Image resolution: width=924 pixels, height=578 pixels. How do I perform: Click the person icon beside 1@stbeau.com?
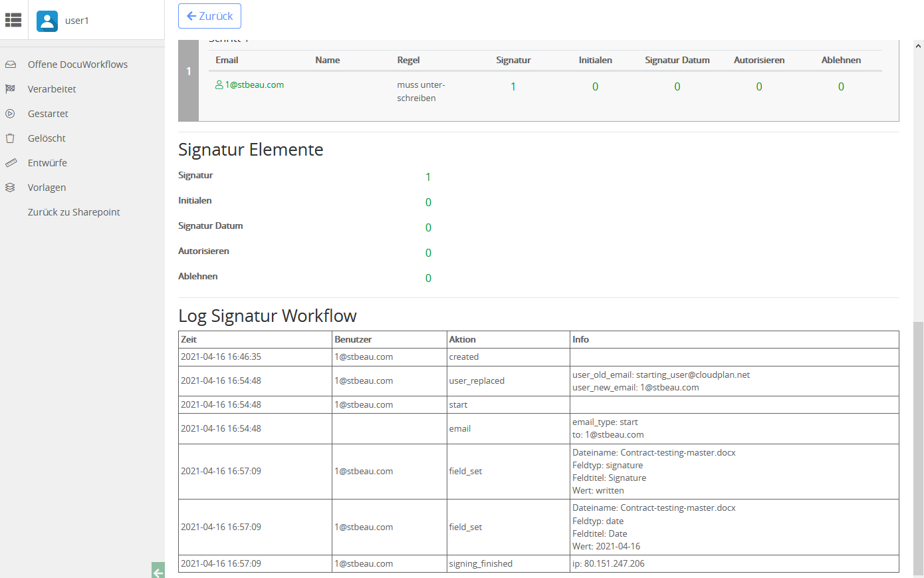point(220,84)
